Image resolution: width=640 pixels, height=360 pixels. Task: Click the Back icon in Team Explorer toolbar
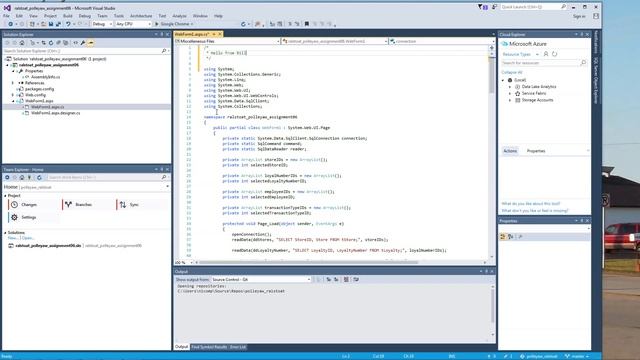[x=7, y=178]
